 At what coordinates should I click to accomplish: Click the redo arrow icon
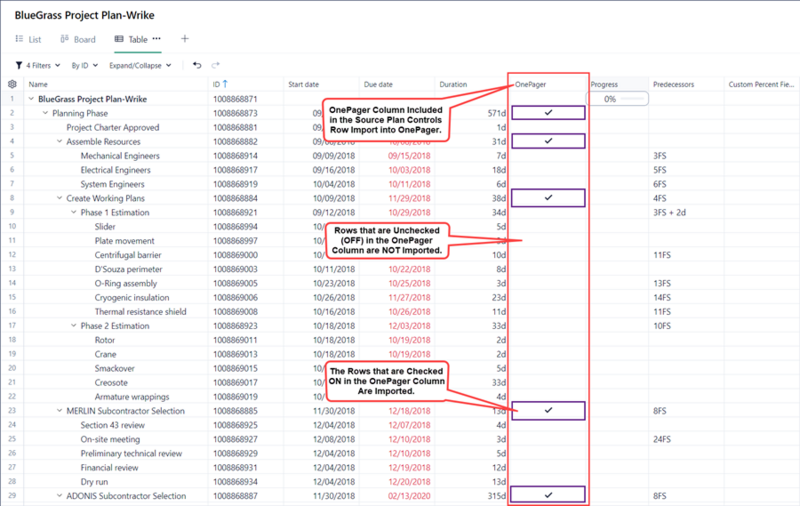(x=215, y=65)
